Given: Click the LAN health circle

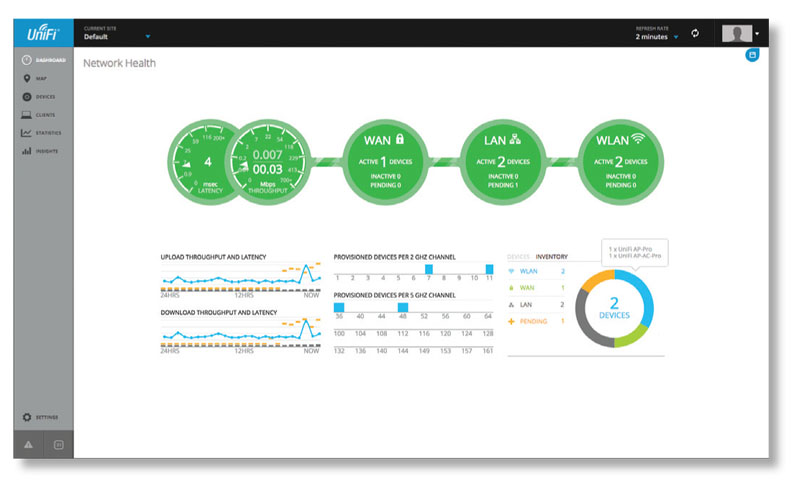Looking at the screenshot, I should pos(503,162).
